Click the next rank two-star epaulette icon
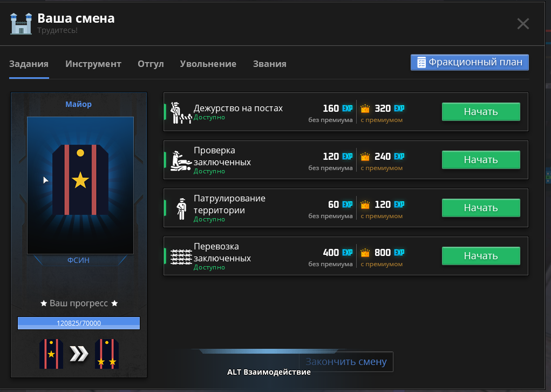 (x=106, y=354)
